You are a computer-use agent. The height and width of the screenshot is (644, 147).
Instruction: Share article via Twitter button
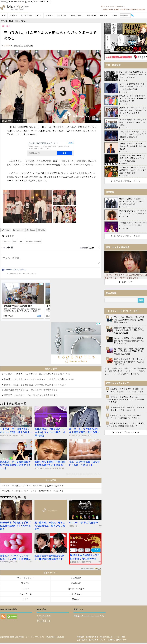click(x=5, y=230)
